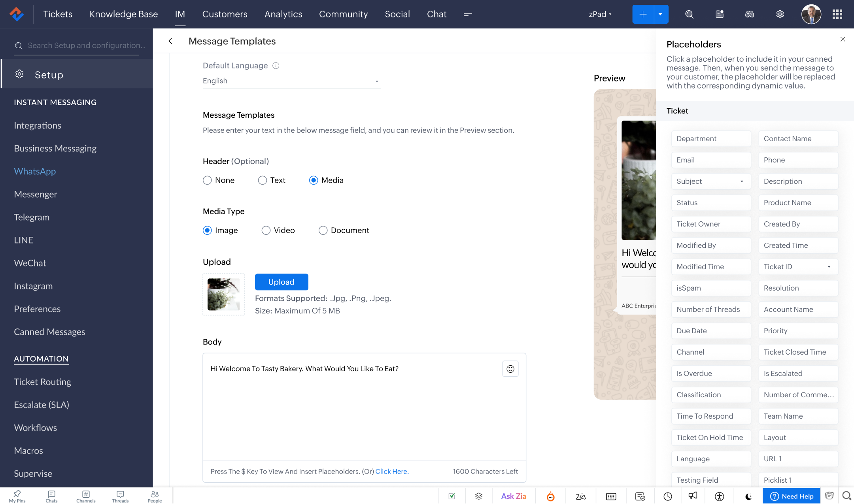Select Document media type option

pyautogui.click(x=323, y=230)
